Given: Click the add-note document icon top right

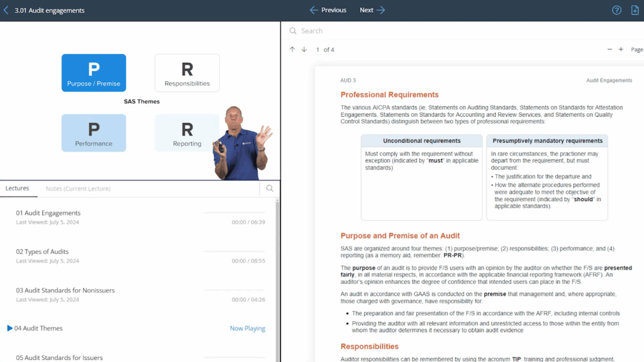Looking at the screenshot, I should (634, 10).
